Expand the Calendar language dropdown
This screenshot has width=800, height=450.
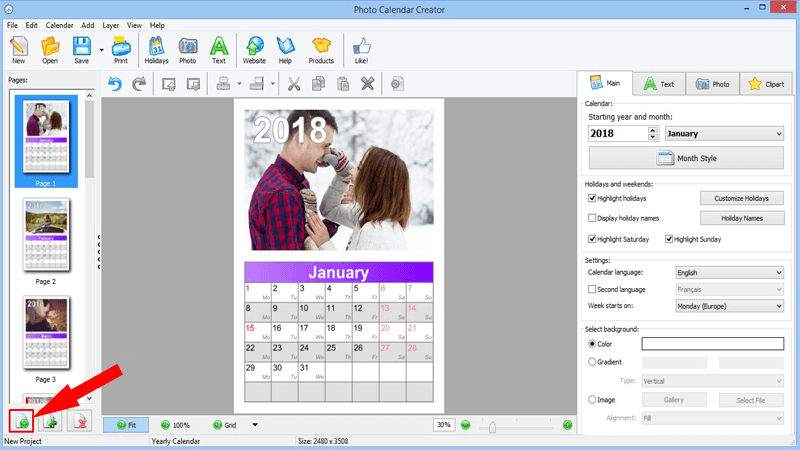tap(729, 272)
